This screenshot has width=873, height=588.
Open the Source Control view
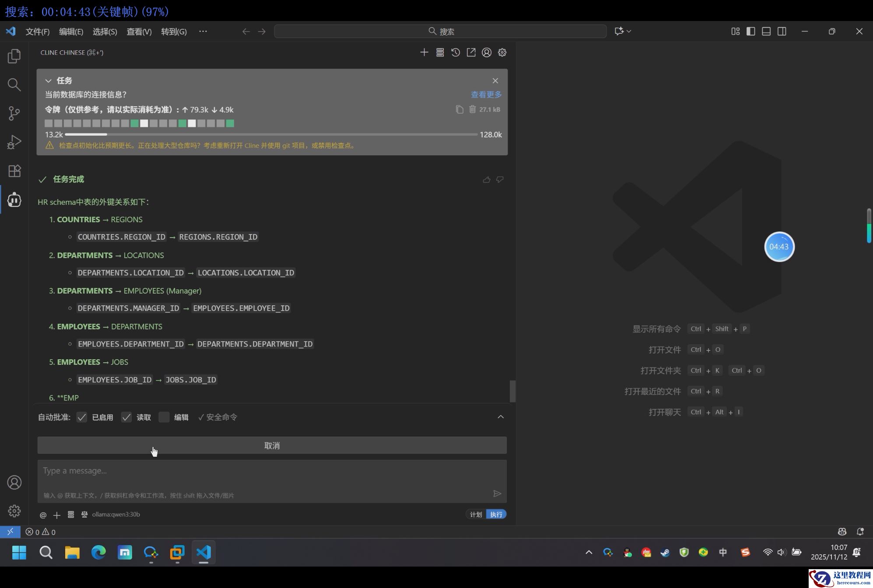[14, 113]
